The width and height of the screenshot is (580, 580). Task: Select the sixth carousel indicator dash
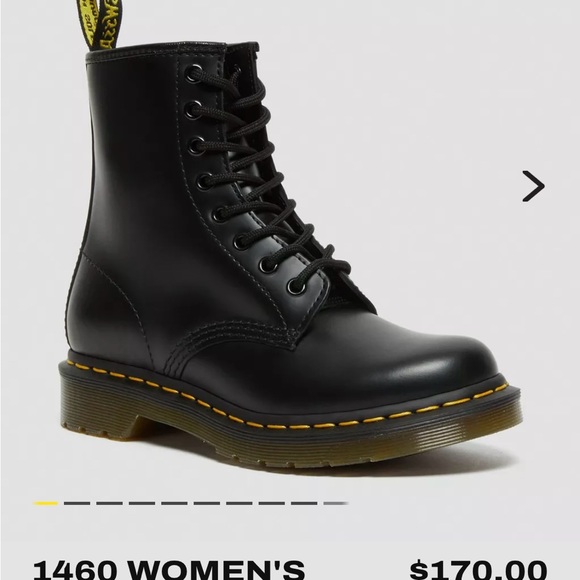(207, 503)
